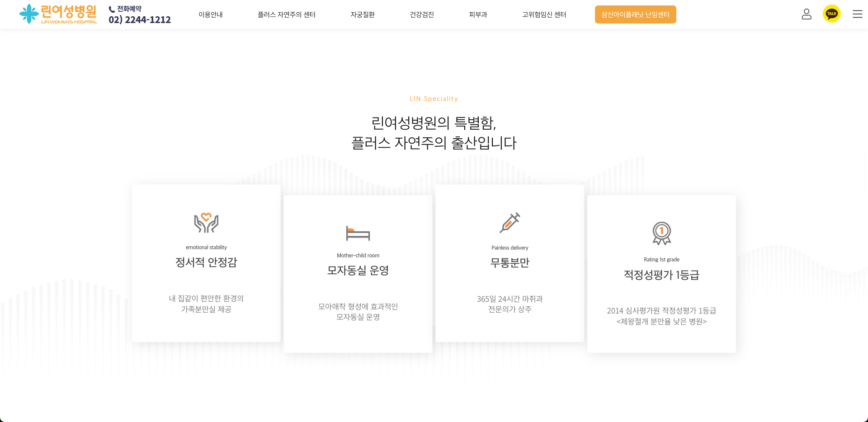
Task: Click the heading 린여성병원의 특별함
Action: 434,123
